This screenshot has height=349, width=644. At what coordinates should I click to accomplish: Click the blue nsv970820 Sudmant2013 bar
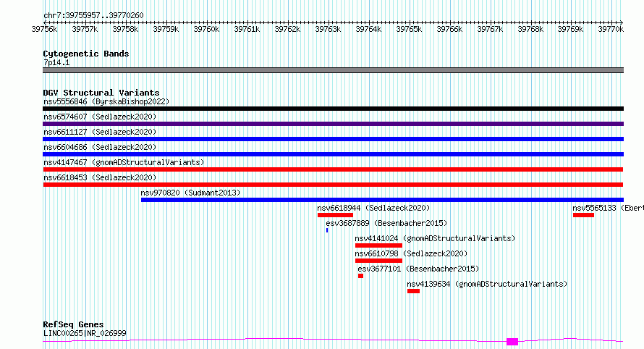pyautogui.click(x=382, y=200)
